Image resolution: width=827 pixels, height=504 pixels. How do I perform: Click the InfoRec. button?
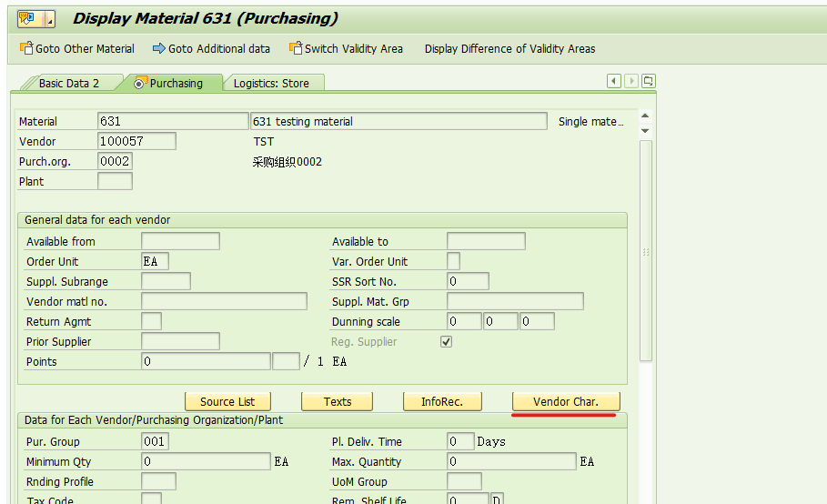(x=442, y=402)
